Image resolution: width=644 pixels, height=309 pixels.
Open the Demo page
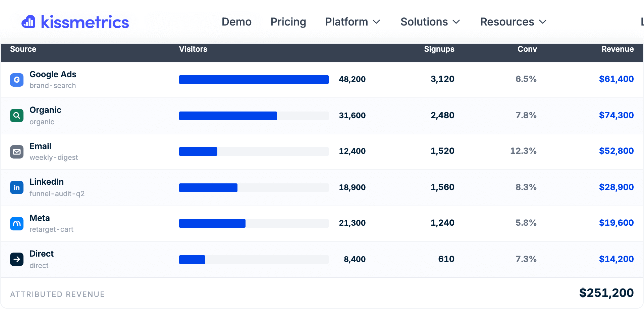coord(236,22)
